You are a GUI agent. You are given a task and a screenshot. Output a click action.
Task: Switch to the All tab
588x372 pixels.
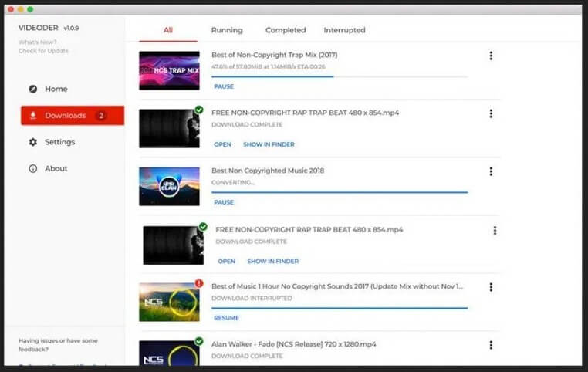168,30
